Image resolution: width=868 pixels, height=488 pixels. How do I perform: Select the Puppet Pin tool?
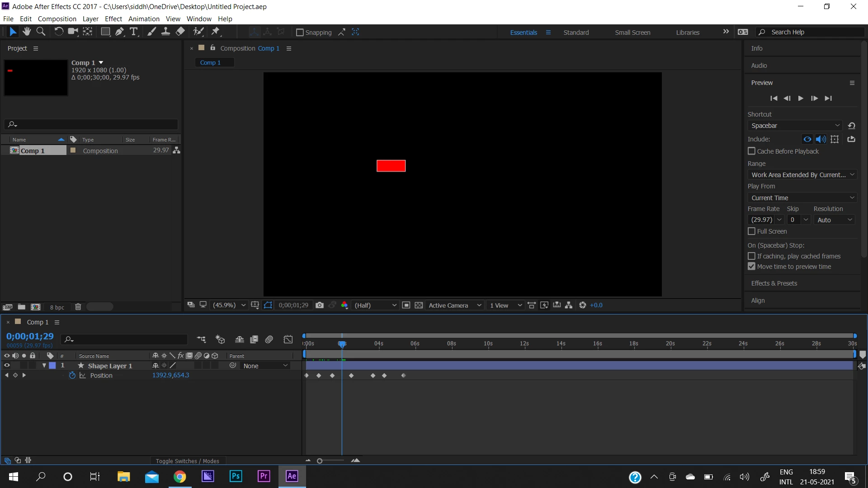click(216, 32)
